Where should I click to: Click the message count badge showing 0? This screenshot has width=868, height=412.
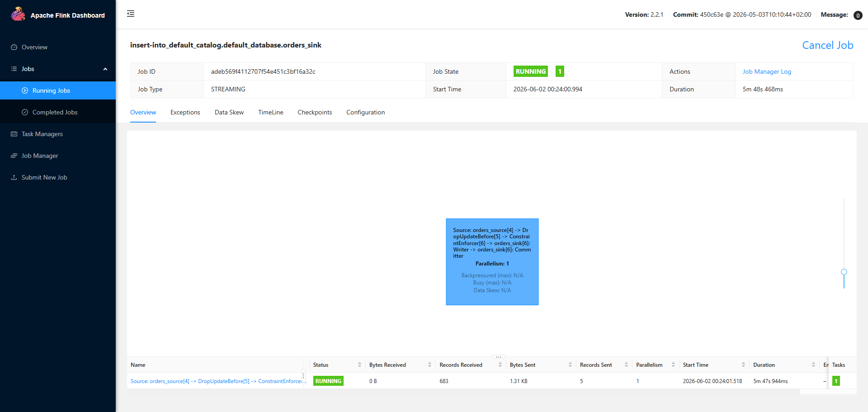coord(858,15)
